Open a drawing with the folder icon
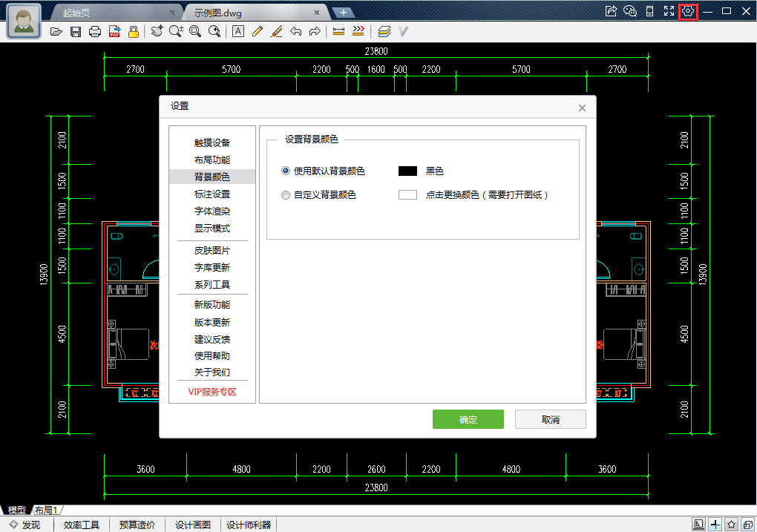 (56, 32)
